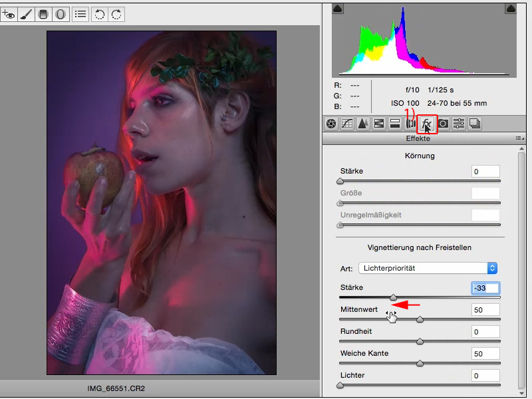Viewport: 532px width, 399px height.
Task: Select the Graduated Filter tool
Action: (44, 14)
